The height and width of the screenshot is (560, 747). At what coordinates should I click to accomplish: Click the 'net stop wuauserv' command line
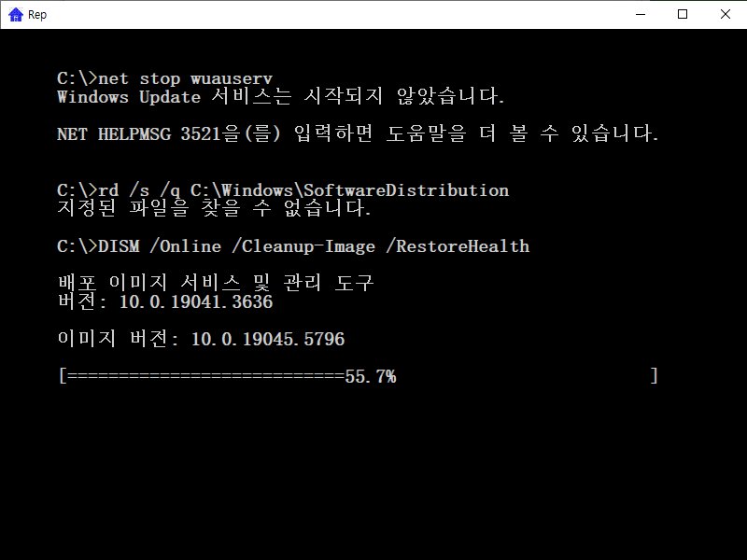coord(165,78)
